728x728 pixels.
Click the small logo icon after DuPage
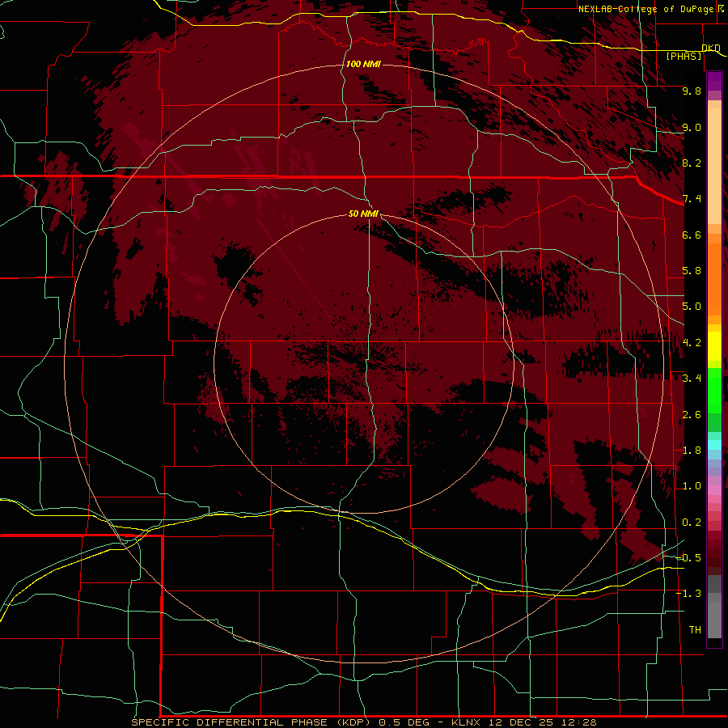tap(721, 8)
